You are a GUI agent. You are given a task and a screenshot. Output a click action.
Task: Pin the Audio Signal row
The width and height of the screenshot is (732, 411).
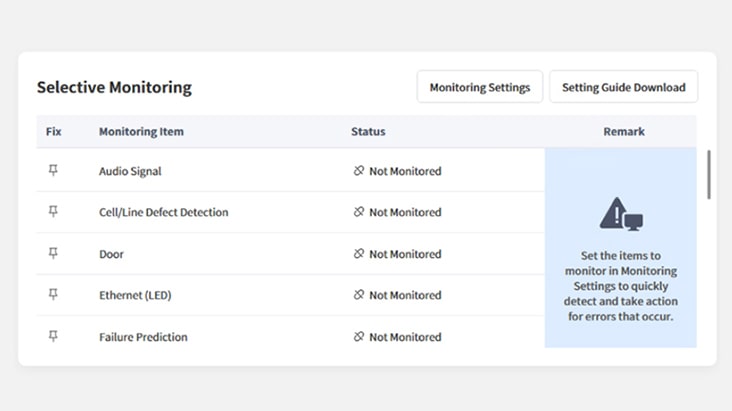click(53, 171)
